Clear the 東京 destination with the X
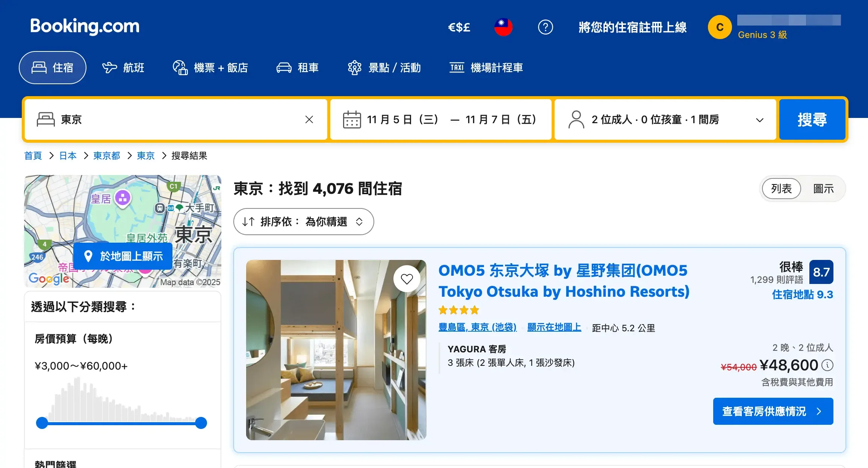The width and height of the screenshot is (868, 468). [309, 119]
